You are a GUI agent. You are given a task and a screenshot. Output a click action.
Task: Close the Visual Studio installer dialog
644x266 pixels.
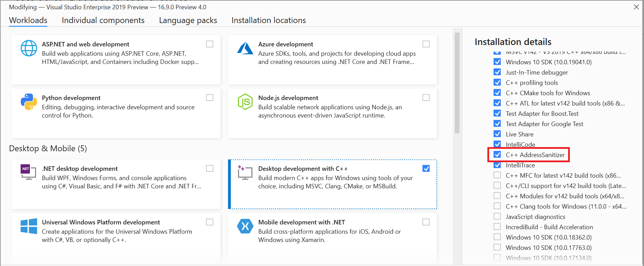[x=636, y=7]
